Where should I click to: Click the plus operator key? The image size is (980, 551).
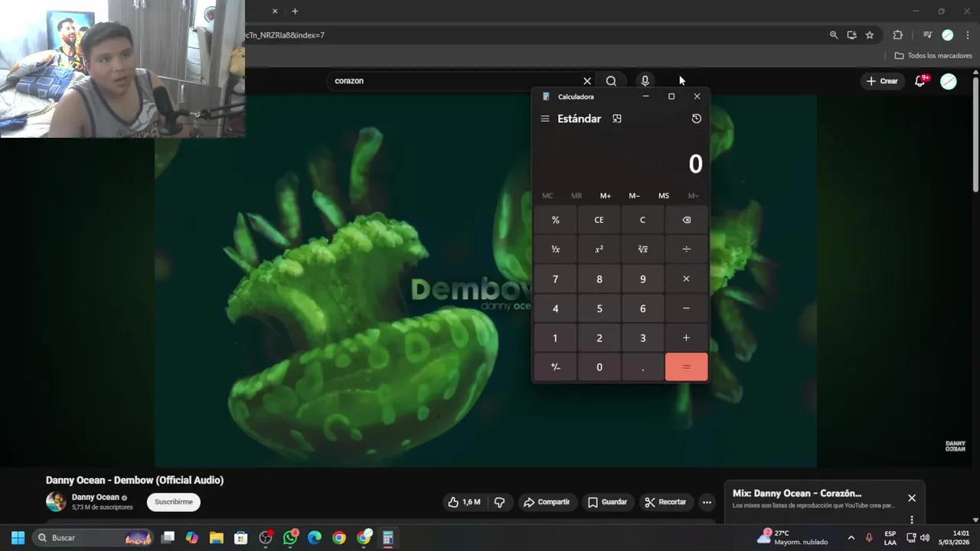click(x=686, y=337)
